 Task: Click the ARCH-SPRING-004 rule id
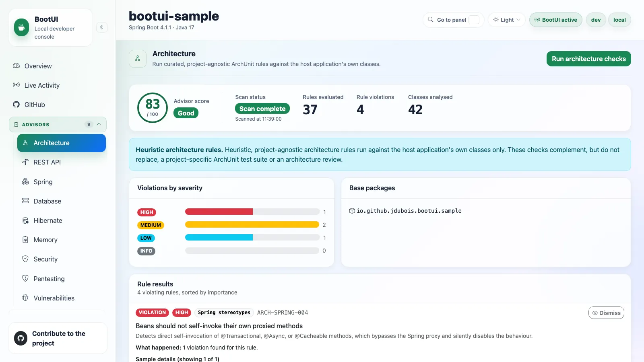pos(283,313)
